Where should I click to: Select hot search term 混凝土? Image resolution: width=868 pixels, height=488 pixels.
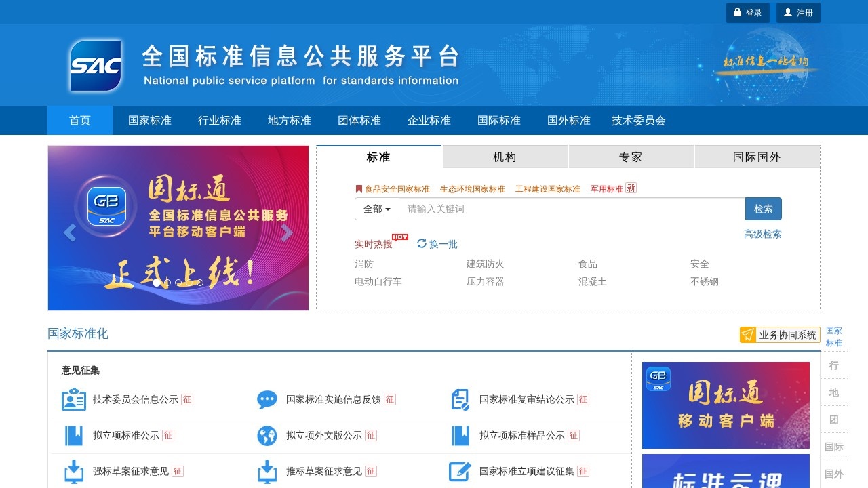coord(593,281)
